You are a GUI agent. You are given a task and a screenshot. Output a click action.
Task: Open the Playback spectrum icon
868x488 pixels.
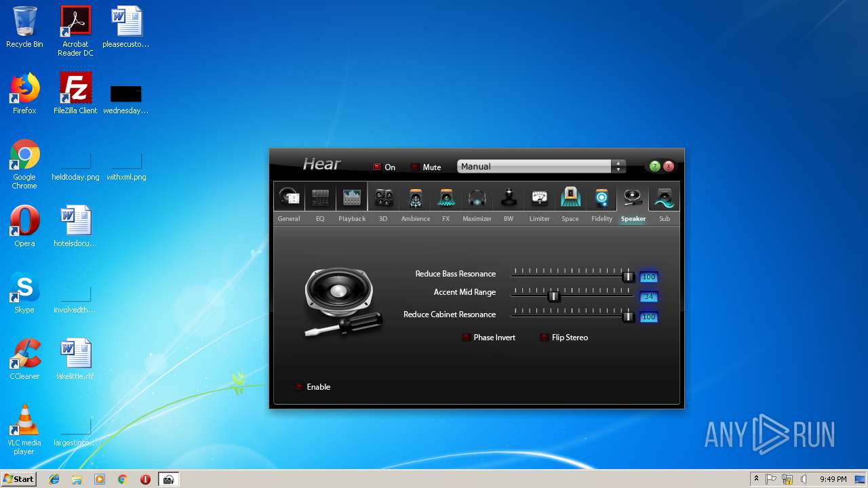click(x=351, y=197)
